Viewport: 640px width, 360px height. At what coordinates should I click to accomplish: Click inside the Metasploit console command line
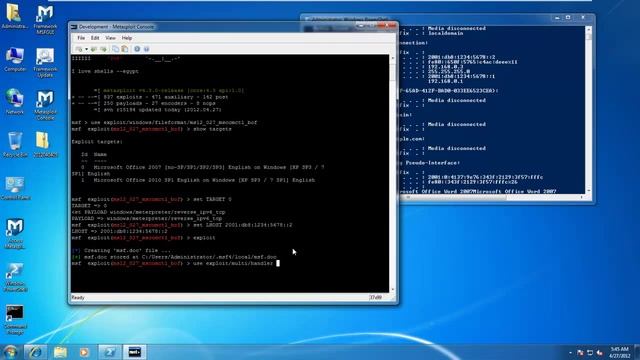(x=278, y=264)
